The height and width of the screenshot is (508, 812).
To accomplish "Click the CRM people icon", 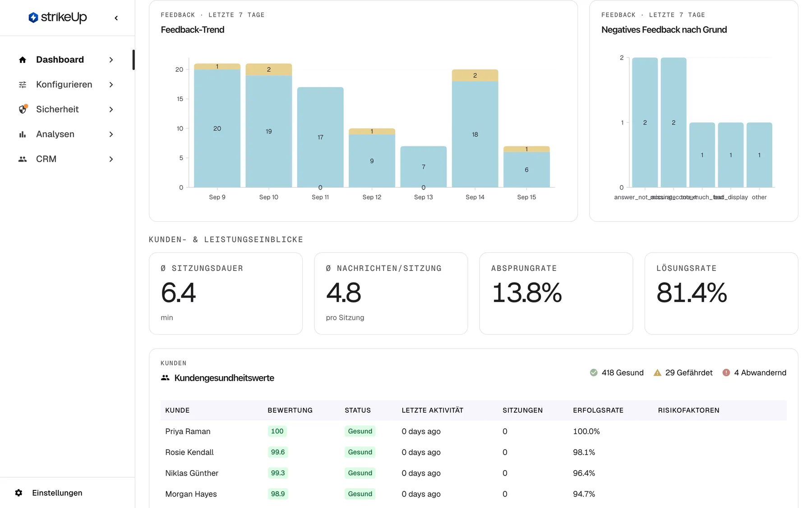I will [x=23, y=159].
